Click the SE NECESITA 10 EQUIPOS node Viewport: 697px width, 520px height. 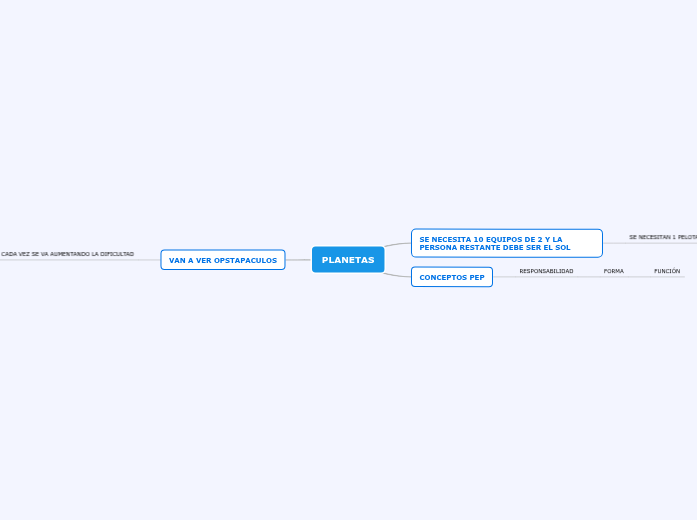pyautogui.click(x=506, y=243)
